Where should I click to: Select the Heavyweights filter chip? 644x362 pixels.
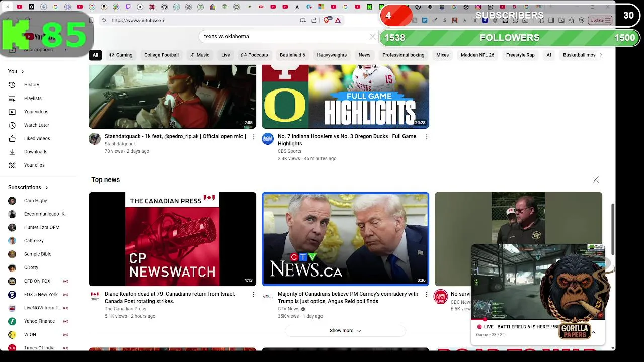332,55
